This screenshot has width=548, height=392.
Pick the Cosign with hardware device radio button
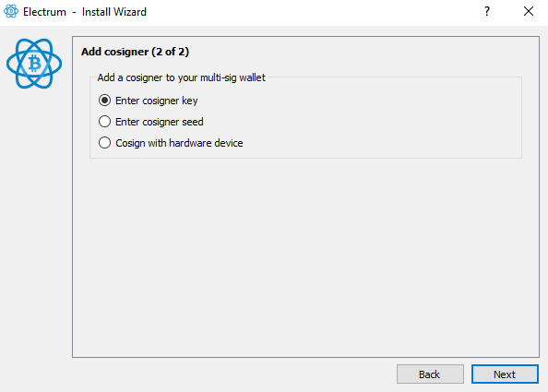(x=104, y=143)
